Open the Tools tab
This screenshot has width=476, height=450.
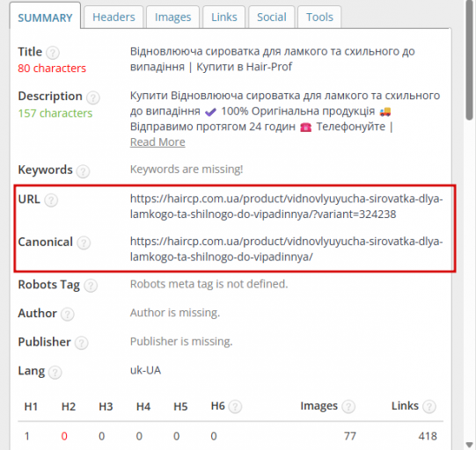pos(319,17)
